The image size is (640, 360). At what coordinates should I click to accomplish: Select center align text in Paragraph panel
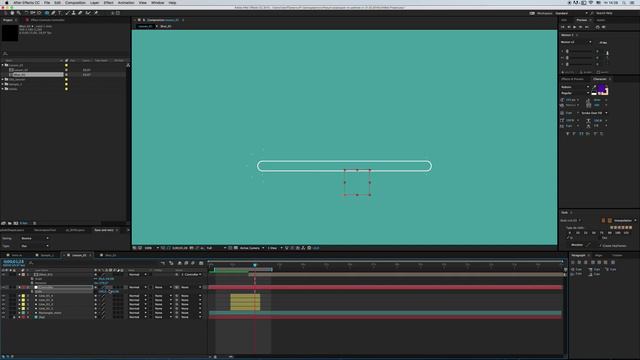pyautogui.click(x=579, y=262)
